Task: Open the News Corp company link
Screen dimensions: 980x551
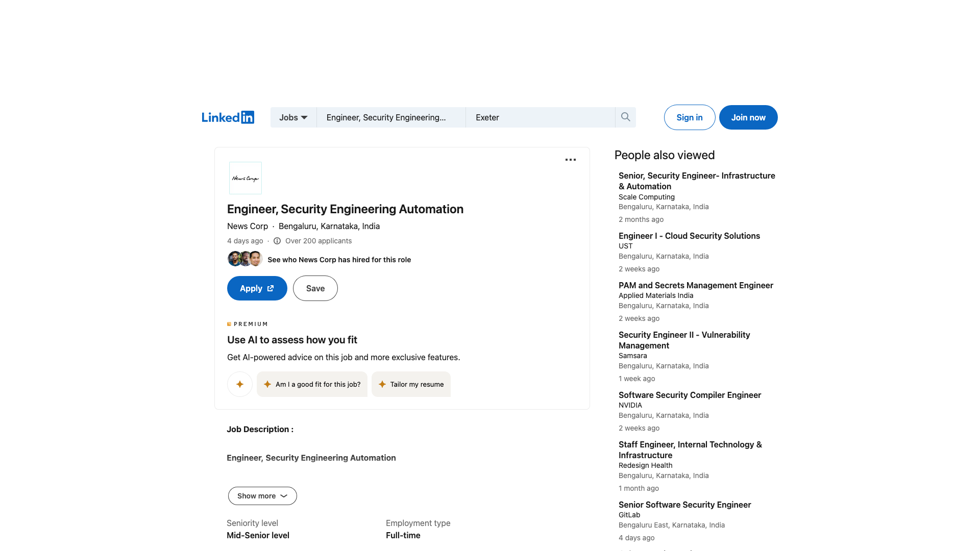Action: coord(248,226)
